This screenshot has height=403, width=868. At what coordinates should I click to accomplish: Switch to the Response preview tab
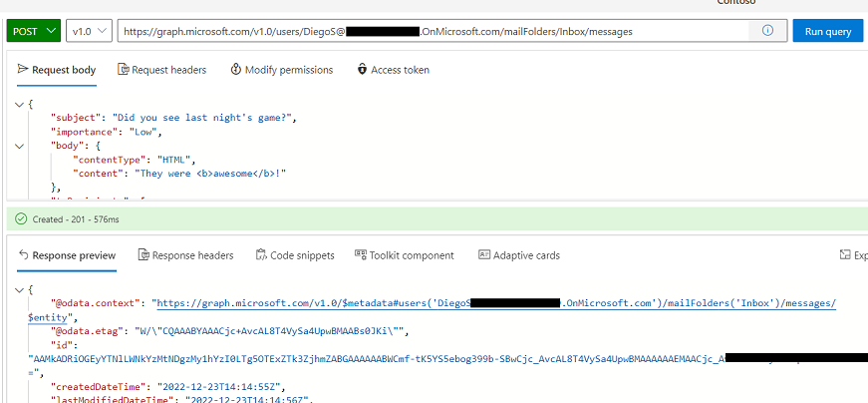click(x=67, y=255)
